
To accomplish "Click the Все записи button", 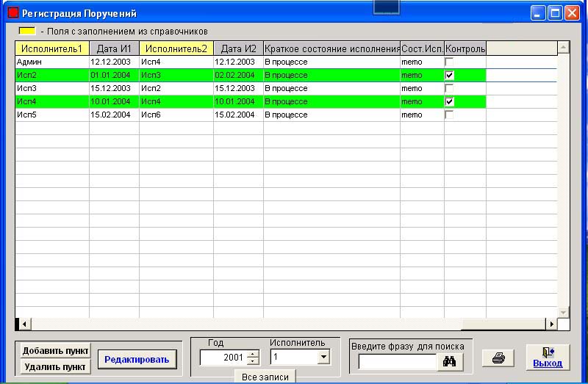I will point(265,377).
